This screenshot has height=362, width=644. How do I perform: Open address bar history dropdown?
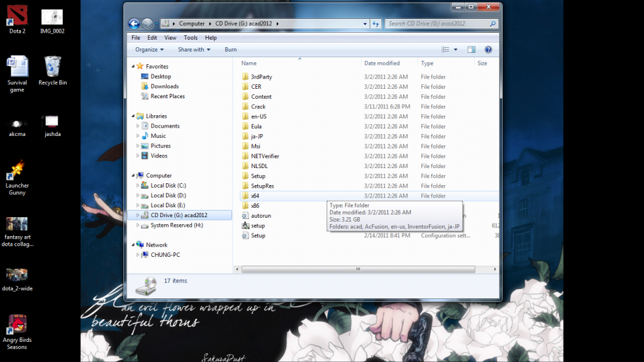coord(365,24)
